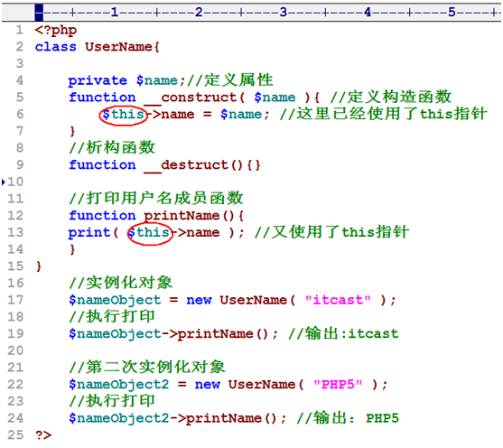Click the __construct function name
The height and width of the screenshot is (448, 503).
click(x=191, y=98)
